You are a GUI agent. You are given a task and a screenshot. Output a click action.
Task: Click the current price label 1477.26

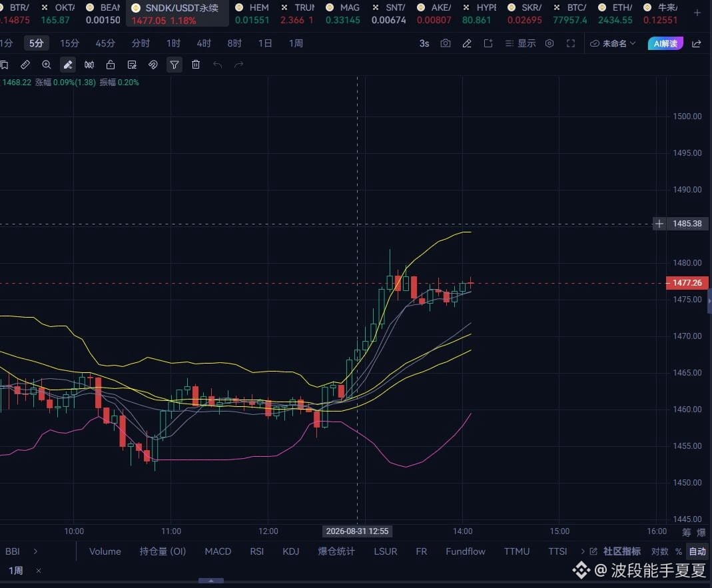[687, 282]
